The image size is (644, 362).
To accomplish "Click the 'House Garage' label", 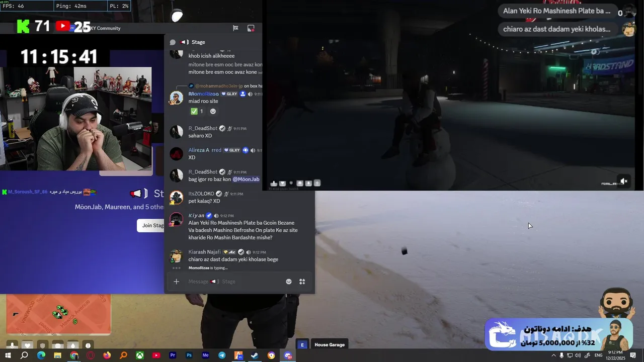I will coord(330,344).
